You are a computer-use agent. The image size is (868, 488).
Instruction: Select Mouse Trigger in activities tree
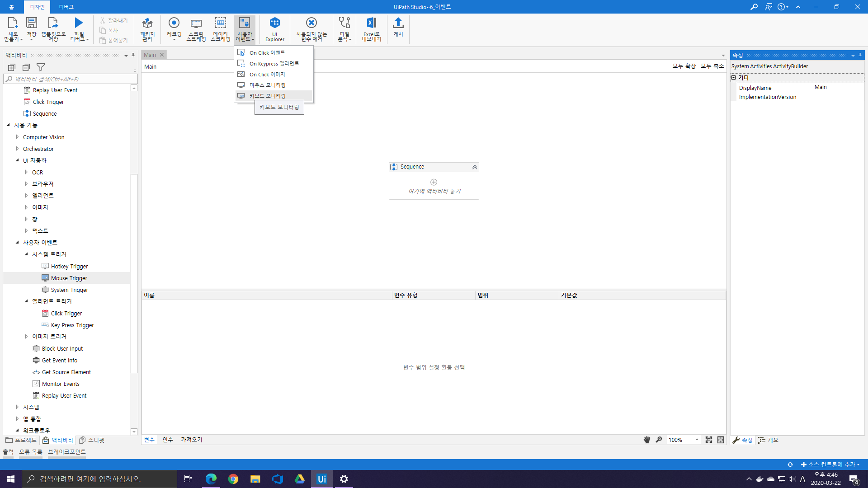tap(69, 278)
